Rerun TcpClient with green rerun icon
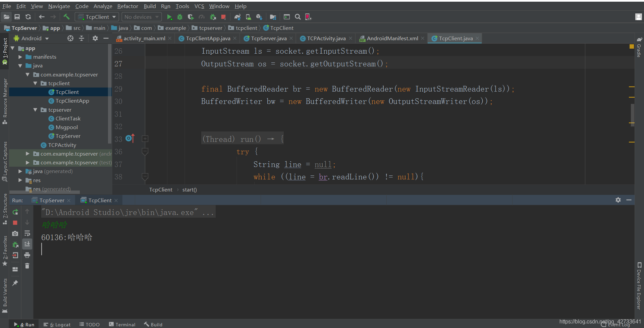The height and width of the screenshot is (328, 644). [x=15, y=212]
